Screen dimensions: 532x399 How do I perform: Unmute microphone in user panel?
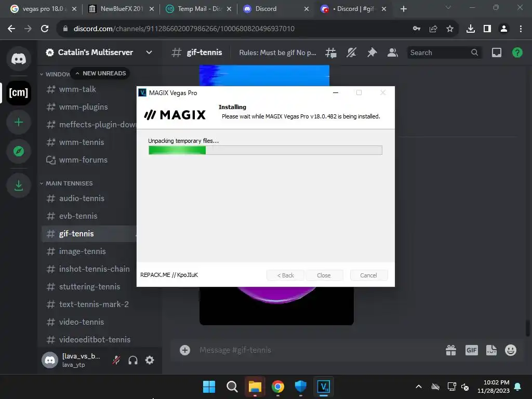116,360
